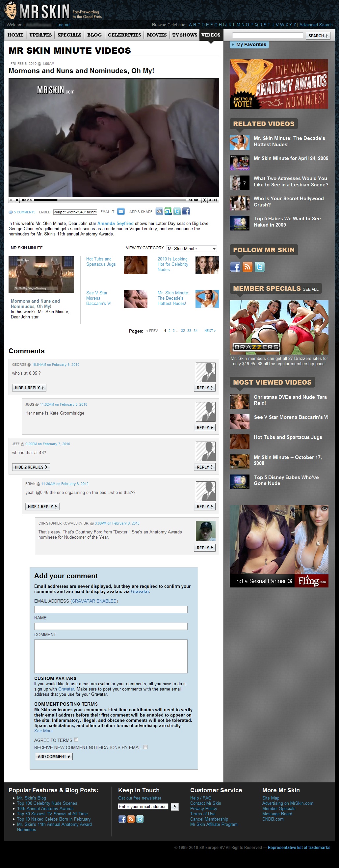The image size is (339, 868).
Task: Open the Updates tab
Action: tap(40, 35)
